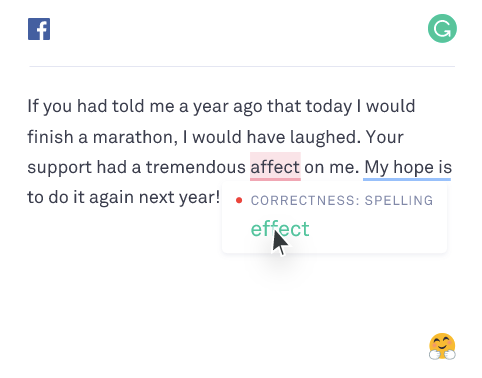Open the green Grammarly G icon
482x378 pixels.
(442, 28)
